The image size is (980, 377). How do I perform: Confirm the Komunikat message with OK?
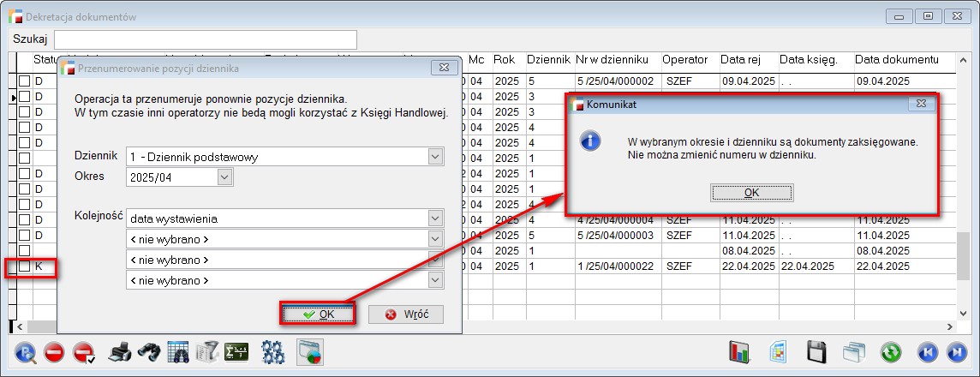[751, 193]
